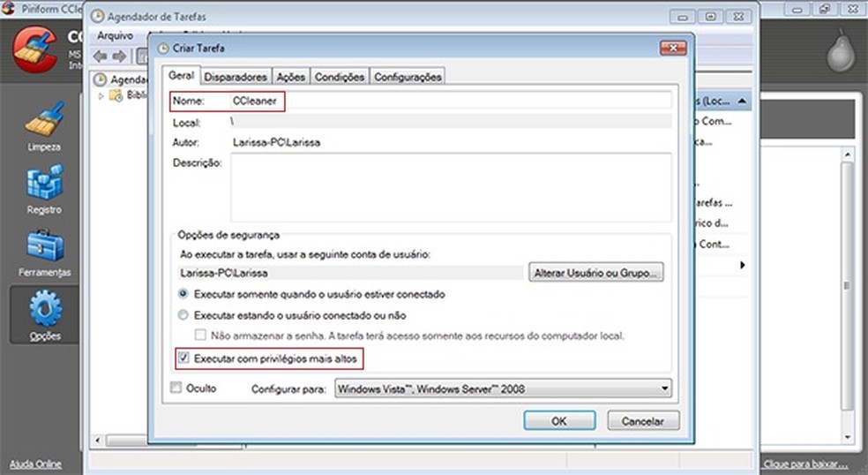Select 'Executar estando o usuário conectado ou não'
868x475 pixels.
[x=183, y=315]
